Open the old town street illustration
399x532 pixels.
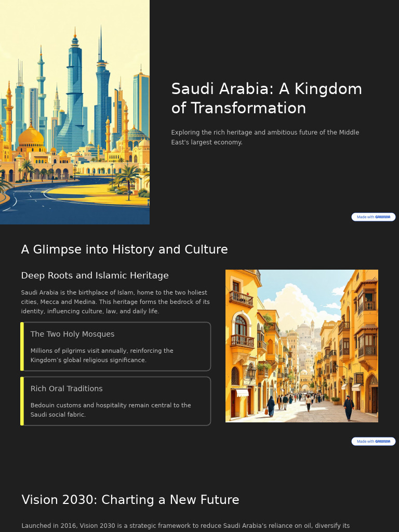[302, 345]
